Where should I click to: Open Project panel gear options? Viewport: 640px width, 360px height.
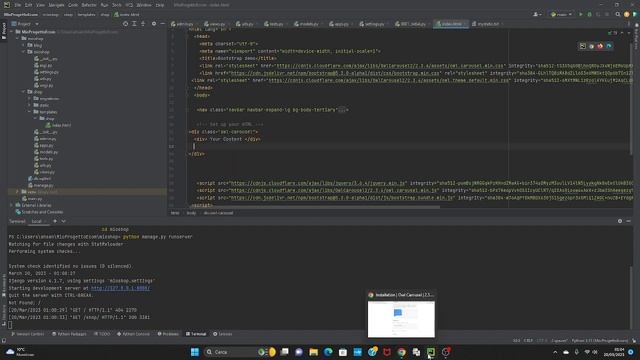pos(154,24)
